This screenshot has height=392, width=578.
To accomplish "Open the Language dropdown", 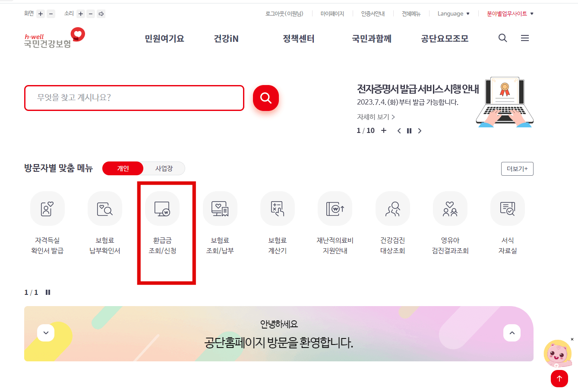I will 453,13.
